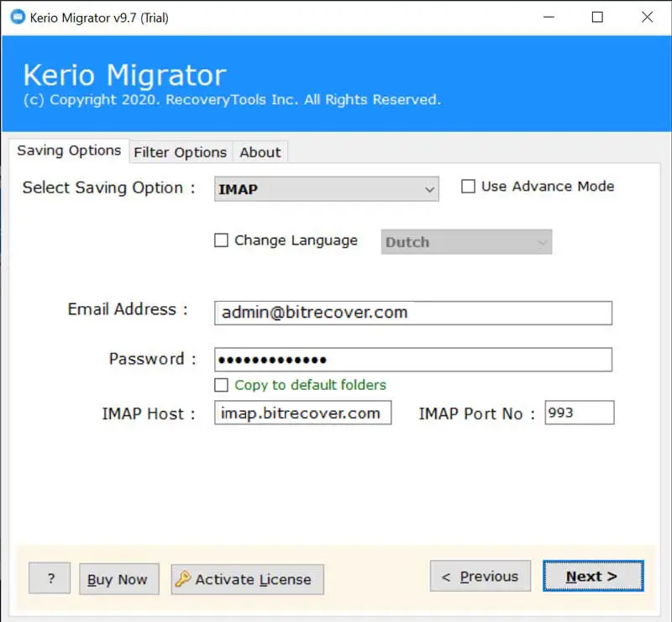
Task: Check Copy to default folders option
Action: [221, 385]
